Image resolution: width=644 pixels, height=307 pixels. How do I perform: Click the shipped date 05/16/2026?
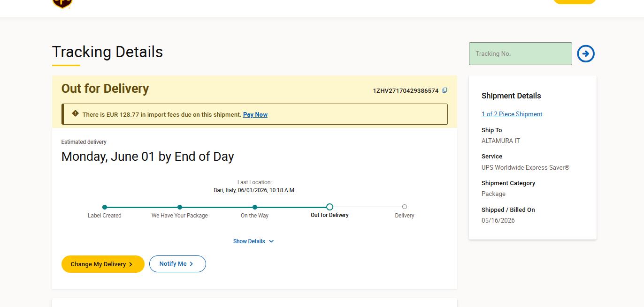coord(498,220)
